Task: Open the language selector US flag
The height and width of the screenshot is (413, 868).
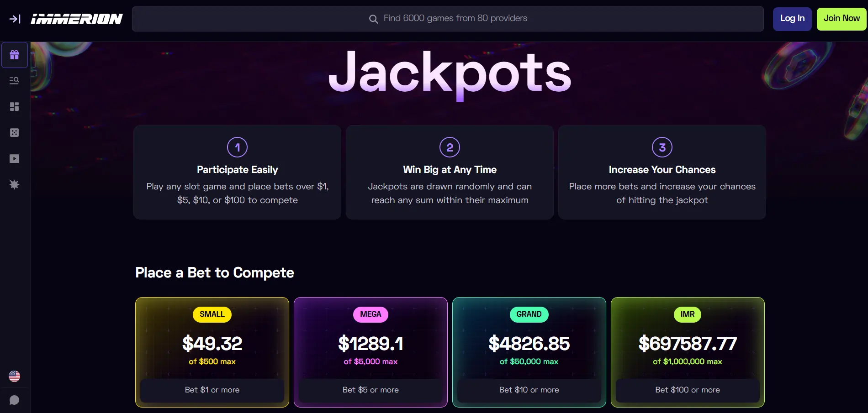Action: pyautogui.click(x=15, y=376)
